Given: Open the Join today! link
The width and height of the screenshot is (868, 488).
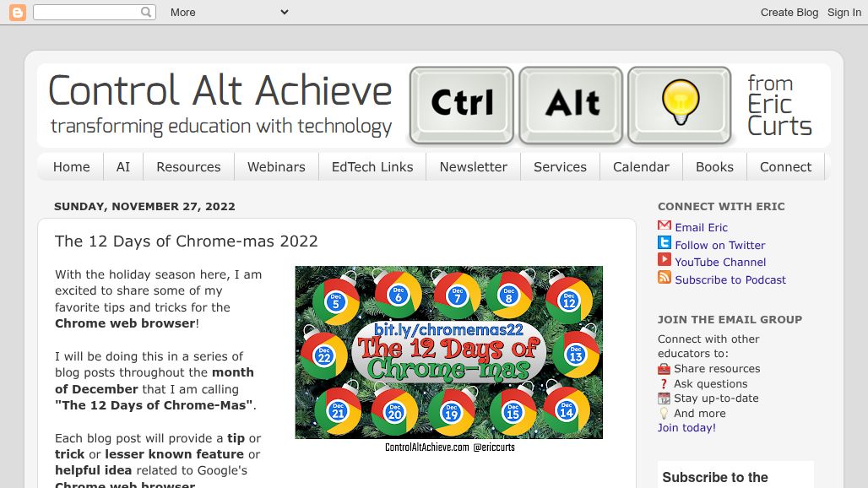Looking at the screenshot, I should [x=686, y=428].
